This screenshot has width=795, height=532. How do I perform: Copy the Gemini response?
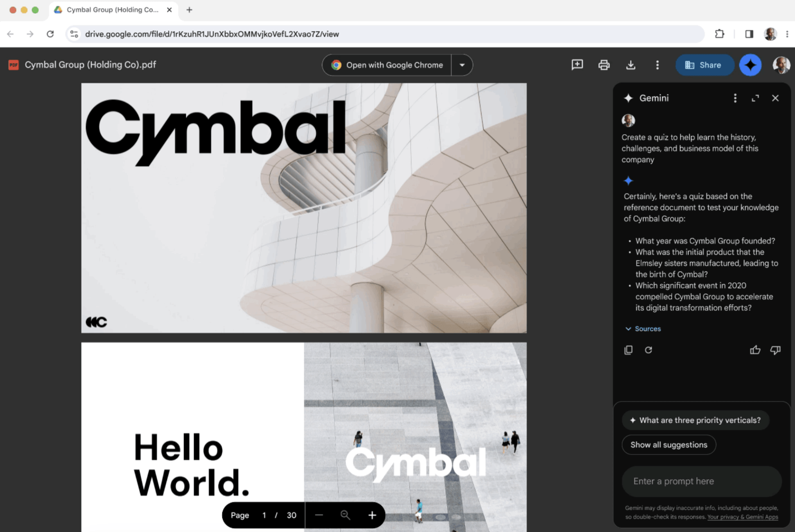628,350
